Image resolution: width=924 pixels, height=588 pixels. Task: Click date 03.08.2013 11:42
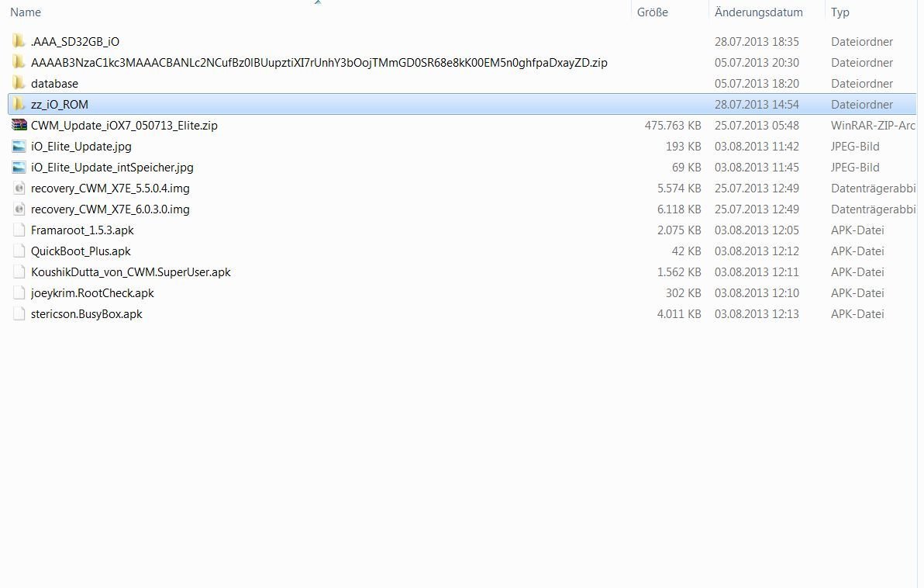pos(757,147)
